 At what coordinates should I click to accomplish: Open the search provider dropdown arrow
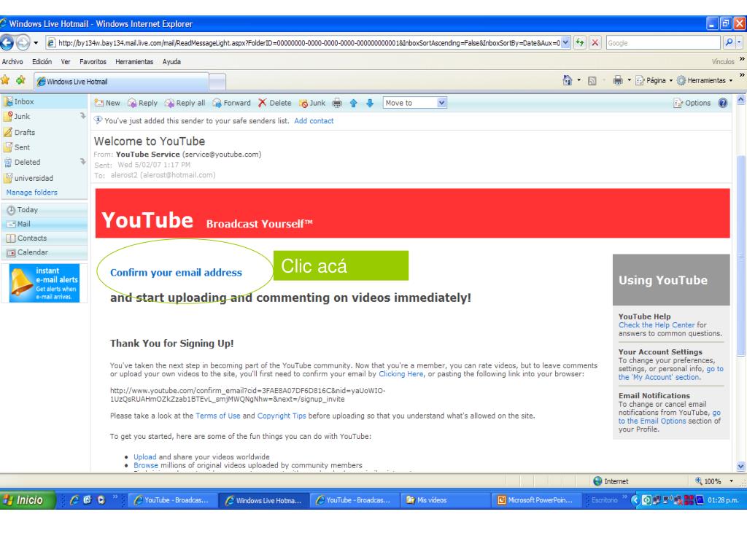coord(739,43)
